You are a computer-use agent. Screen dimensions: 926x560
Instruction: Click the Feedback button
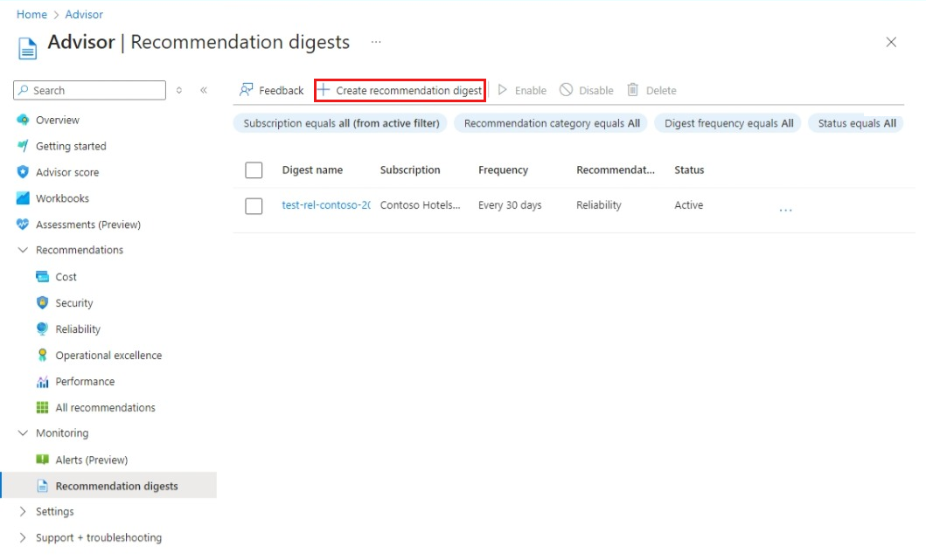pos(272,90)
